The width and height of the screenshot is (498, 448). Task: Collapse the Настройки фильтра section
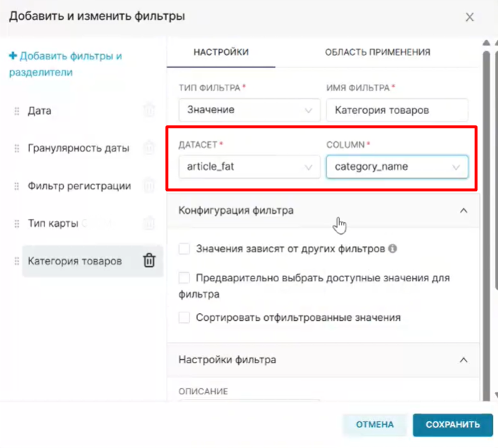click(x=464, y=360)
